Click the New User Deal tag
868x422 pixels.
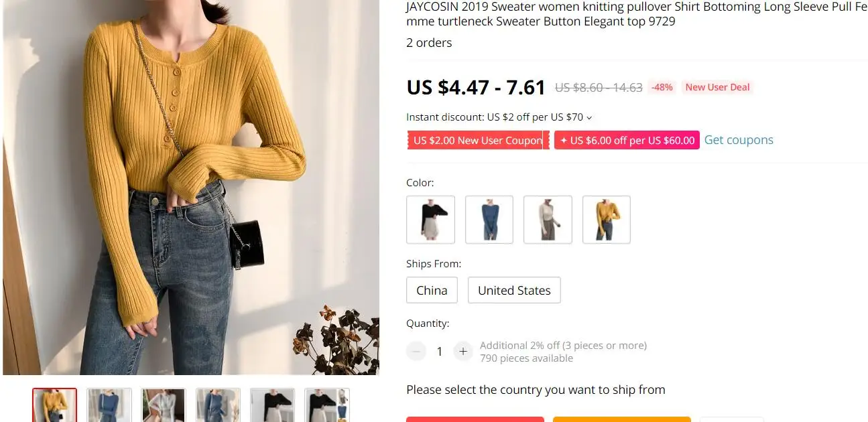tap(717, 87)
